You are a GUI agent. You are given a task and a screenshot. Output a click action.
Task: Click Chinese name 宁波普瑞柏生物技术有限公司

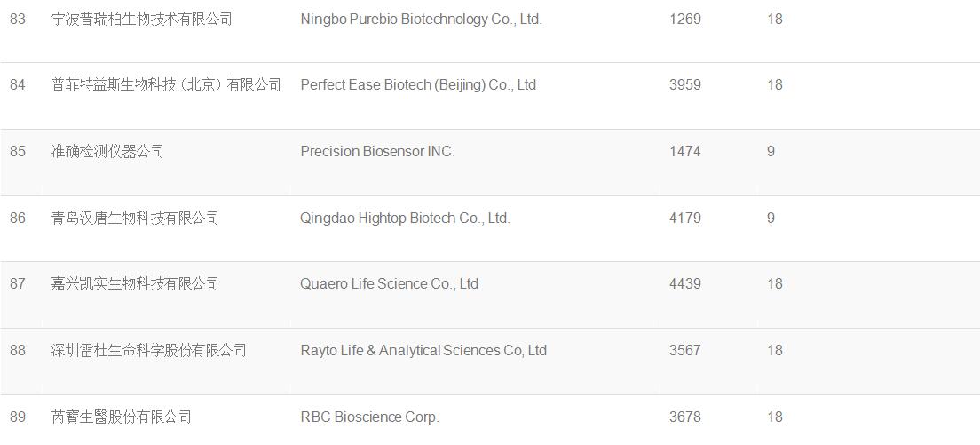tap(142, 20)
